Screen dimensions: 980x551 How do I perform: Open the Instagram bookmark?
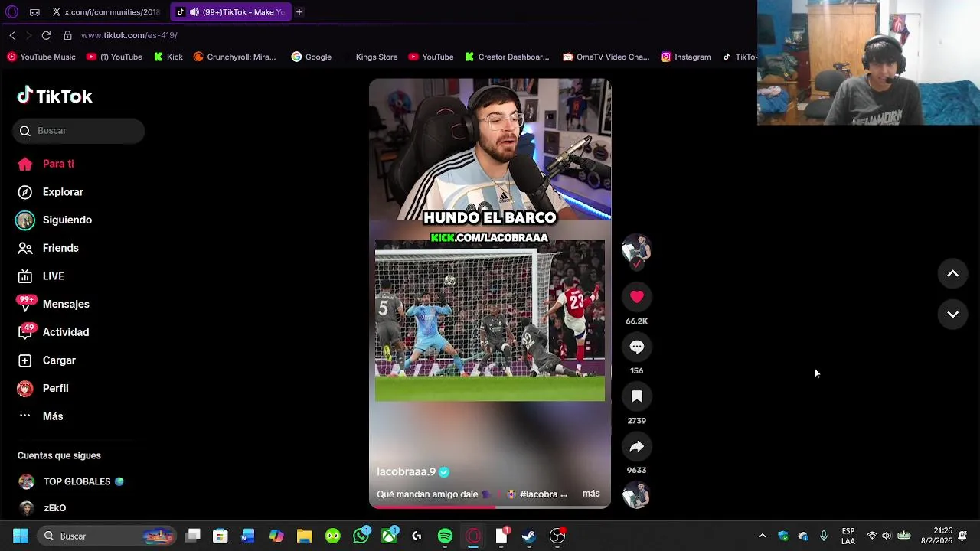coord(686,57)
